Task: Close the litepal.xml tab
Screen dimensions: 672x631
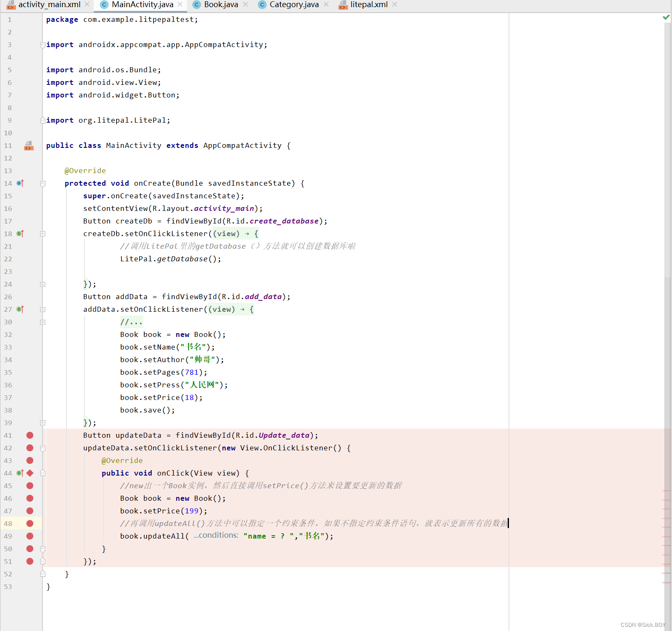Action: 395,5
